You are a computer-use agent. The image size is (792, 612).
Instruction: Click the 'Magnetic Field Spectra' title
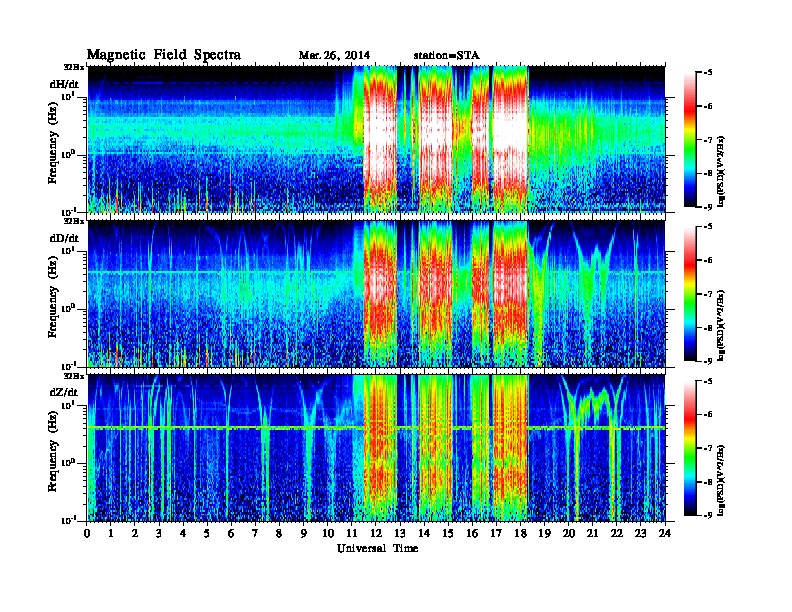(x=164, y=55)
